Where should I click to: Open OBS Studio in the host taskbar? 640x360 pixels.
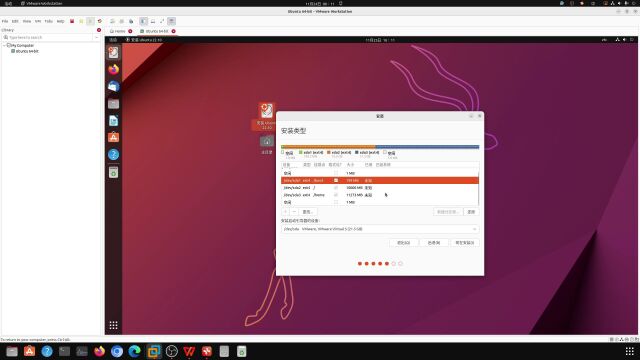(171, 351)
